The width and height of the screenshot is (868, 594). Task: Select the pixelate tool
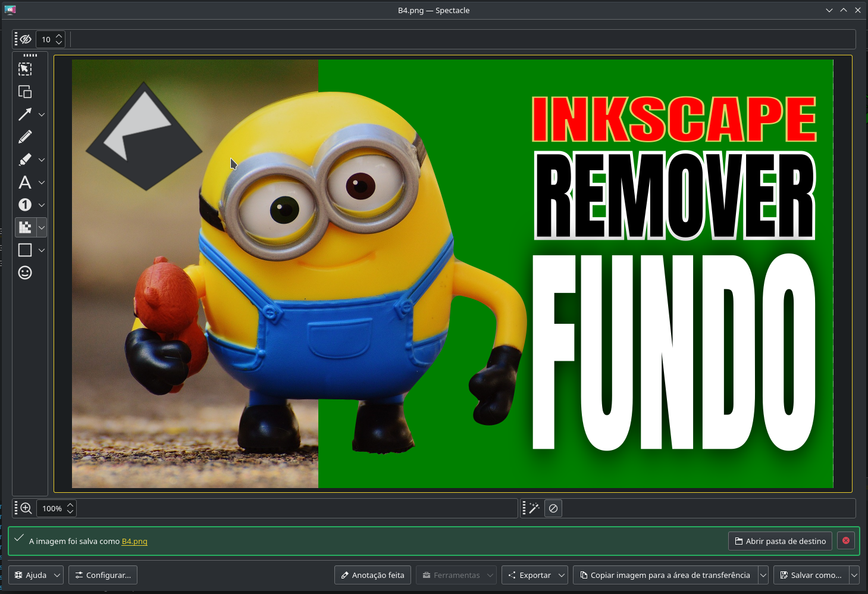[x=25, y=227]
